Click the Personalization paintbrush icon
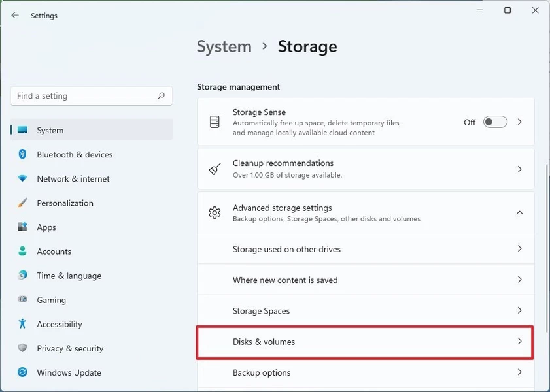The image size is (550, 392). click(23, 203)
